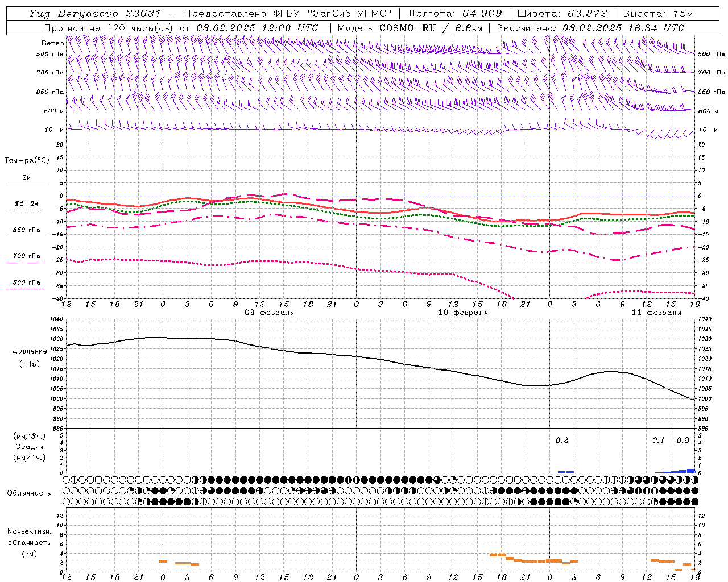Click the 0.1 precipitation value
The image size is (728, 582).
(658, 440)
